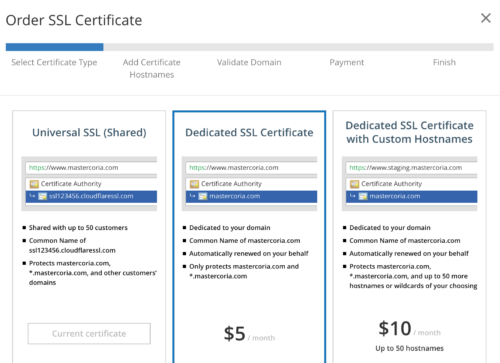Go to the Finish step
This screenshot has width=500, height=363.
pyautogui.click(x=444, y=62)
